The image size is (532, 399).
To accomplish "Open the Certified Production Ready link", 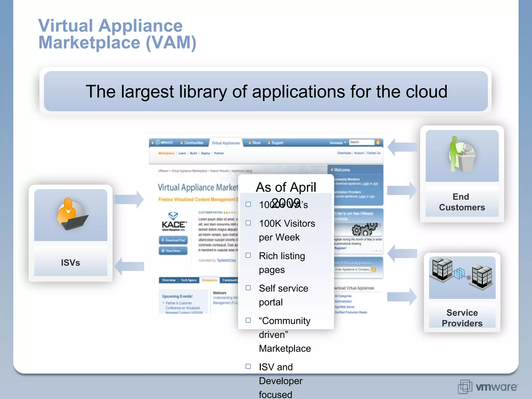I will (x=351, y=312).
